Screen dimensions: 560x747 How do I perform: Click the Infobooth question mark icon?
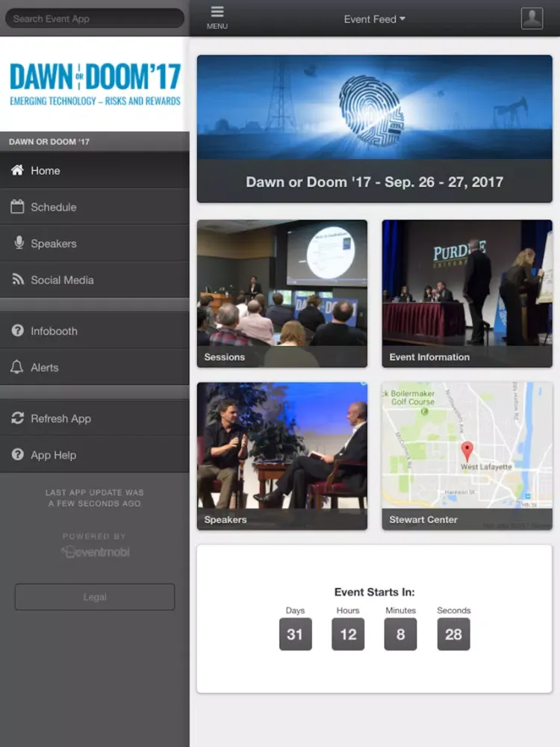pyautogui.click(x=17, y=331)
